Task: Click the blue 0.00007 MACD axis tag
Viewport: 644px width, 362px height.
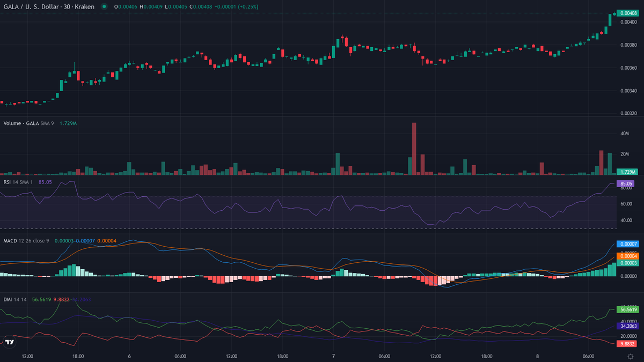Action: click(628, 244)
